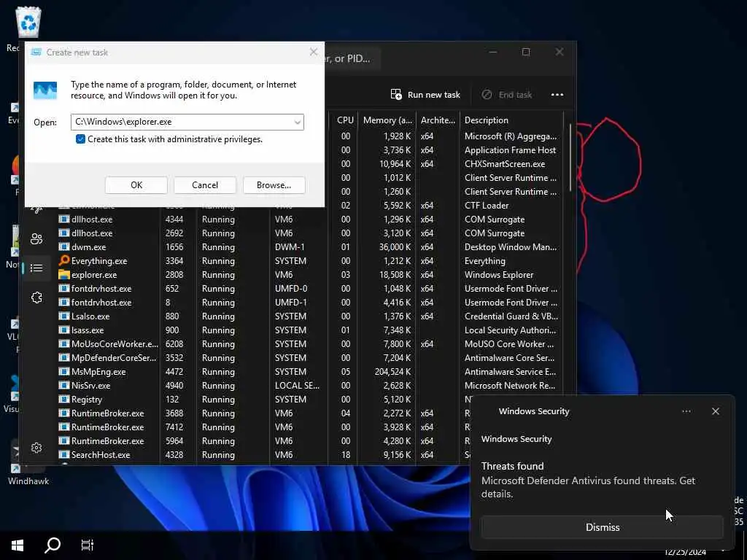Open the Users page in Task Manager sidebar
This screenshot has width=747, height=560.
click(36, 238)
